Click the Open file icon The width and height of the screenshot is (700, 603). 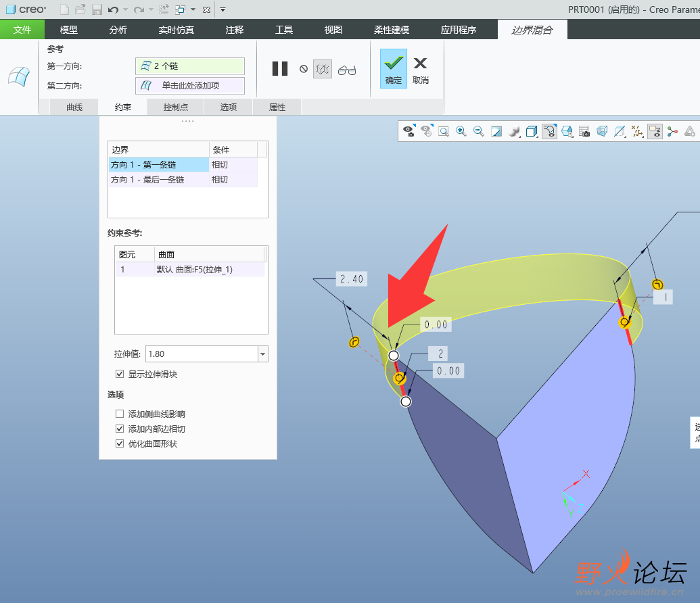coord(80,9)
